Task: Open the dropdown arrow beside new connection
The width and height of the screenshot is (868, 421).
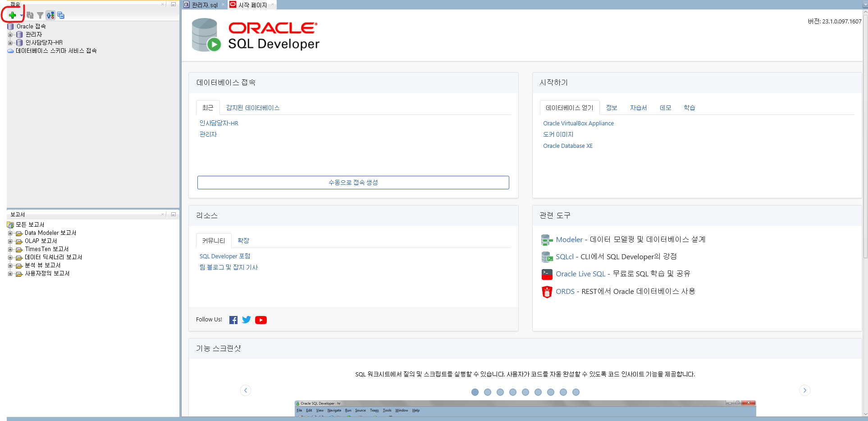Action: 21,16
